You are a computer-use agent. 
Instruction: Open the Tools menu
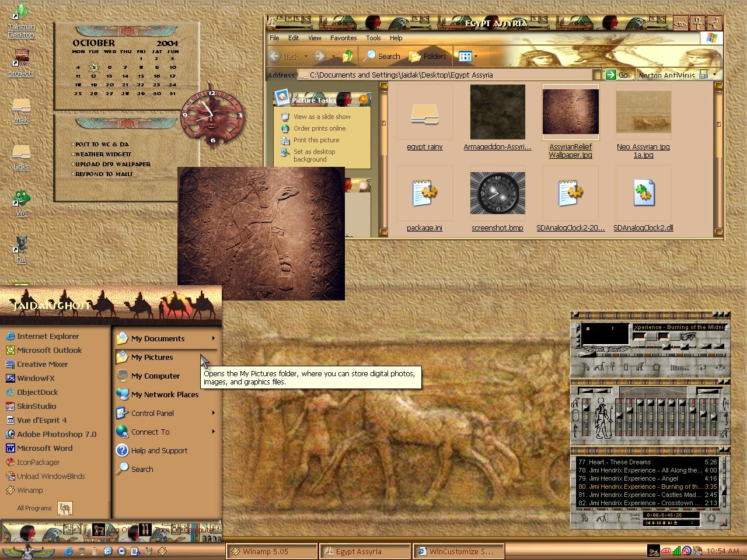[373, 38]
